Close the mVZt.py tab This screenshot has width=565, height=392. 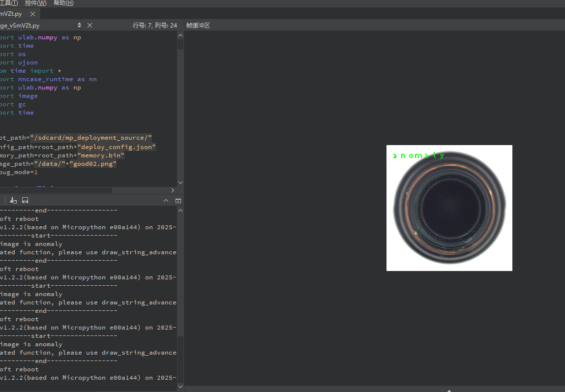coord(32,14)
